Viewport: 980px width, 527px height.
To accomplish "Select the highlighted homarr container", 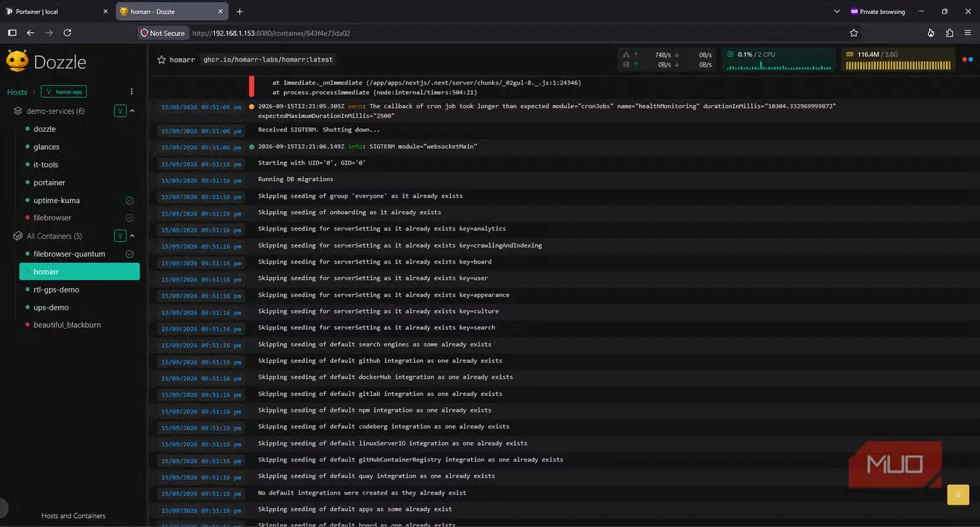I will (x=80, y=272).
